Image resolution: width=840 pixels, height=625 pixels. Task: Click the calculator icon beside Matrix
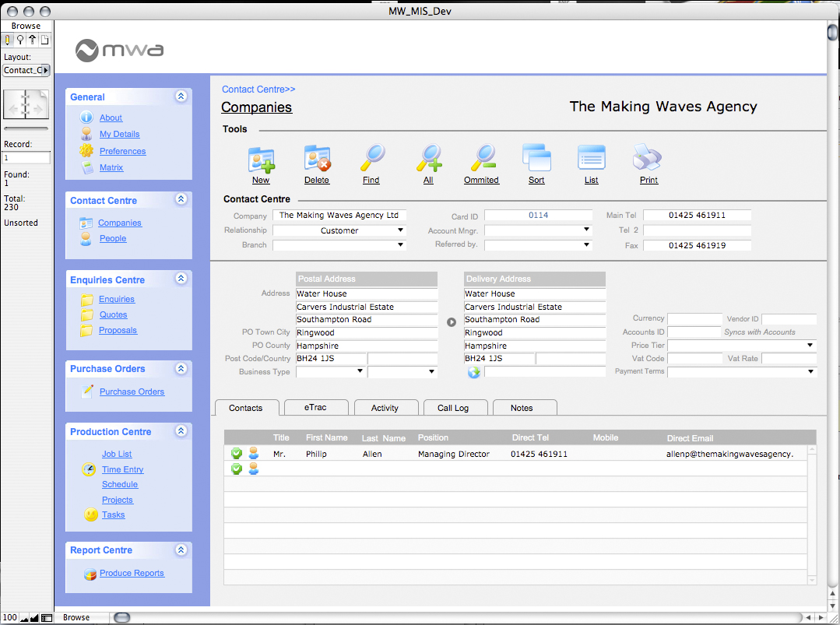pyautogui.click(x=87, y=167)
